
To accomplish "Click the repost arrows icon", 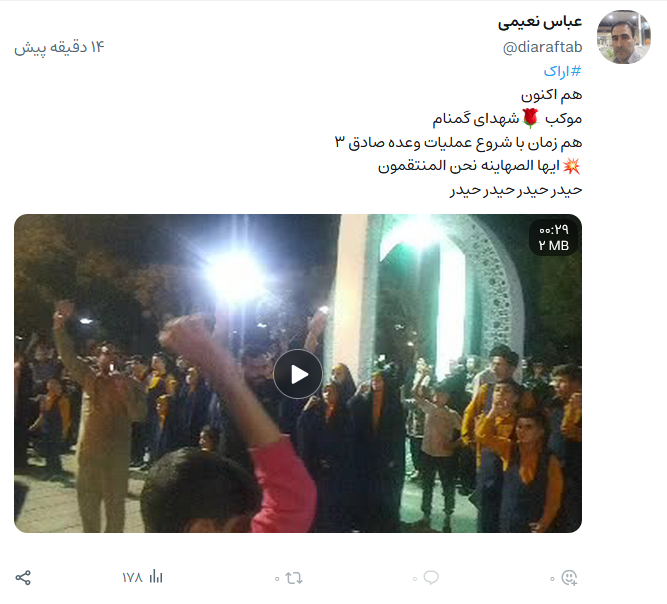I will [294, 578].
